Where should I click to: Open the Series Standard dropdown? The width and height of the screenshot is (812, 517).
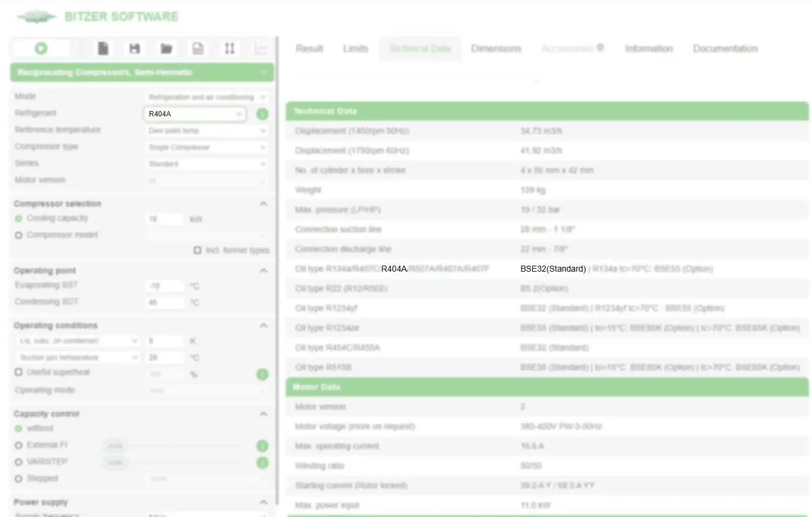[207, 164]
